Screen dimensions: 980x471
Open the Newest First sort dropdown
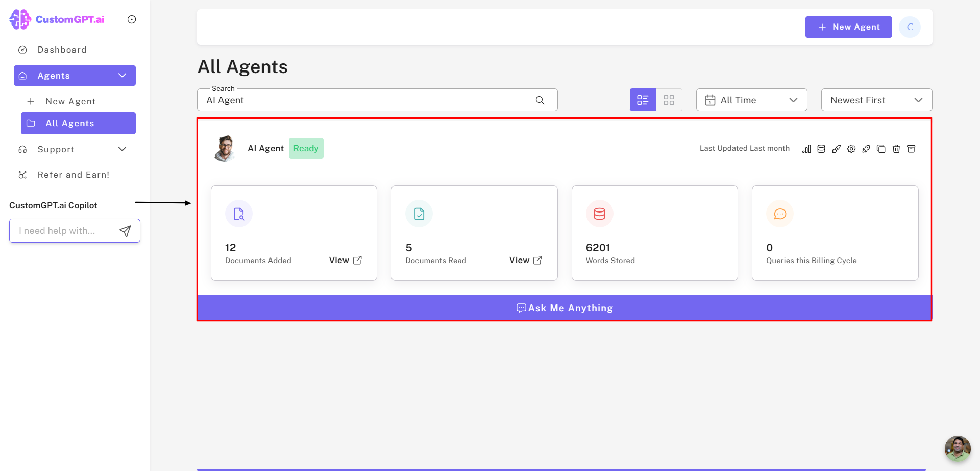click(x=877, y=100)
